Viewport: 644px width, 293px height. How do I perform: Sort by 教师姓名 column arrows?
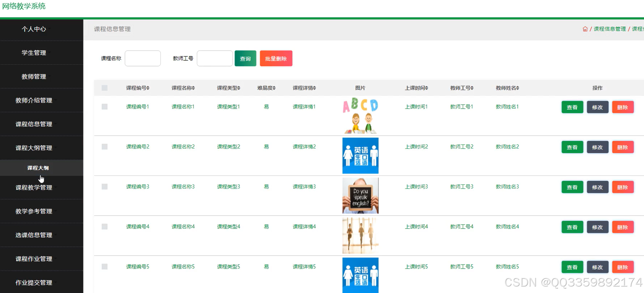517,88
